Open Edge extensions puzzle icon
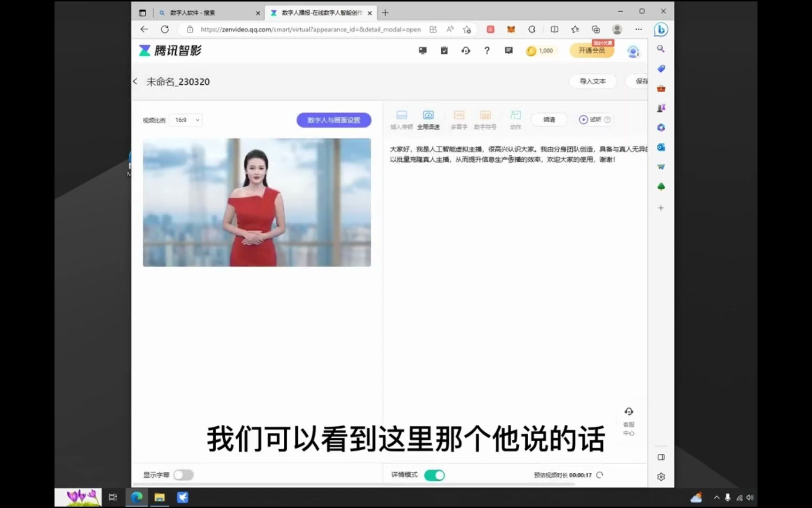Image resolution: width=812 pixels, height=508 pixels. (x=532, y=29)
